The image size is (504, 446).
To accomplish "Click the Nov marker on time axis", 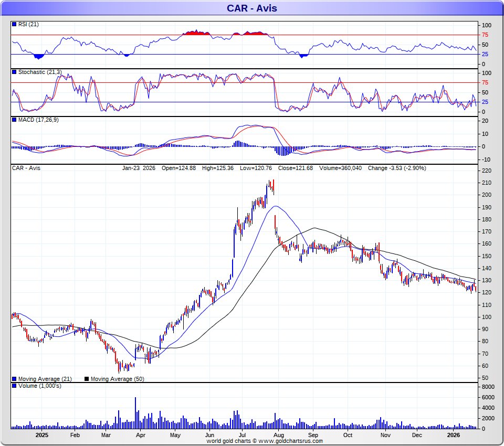I will [385, 435].
